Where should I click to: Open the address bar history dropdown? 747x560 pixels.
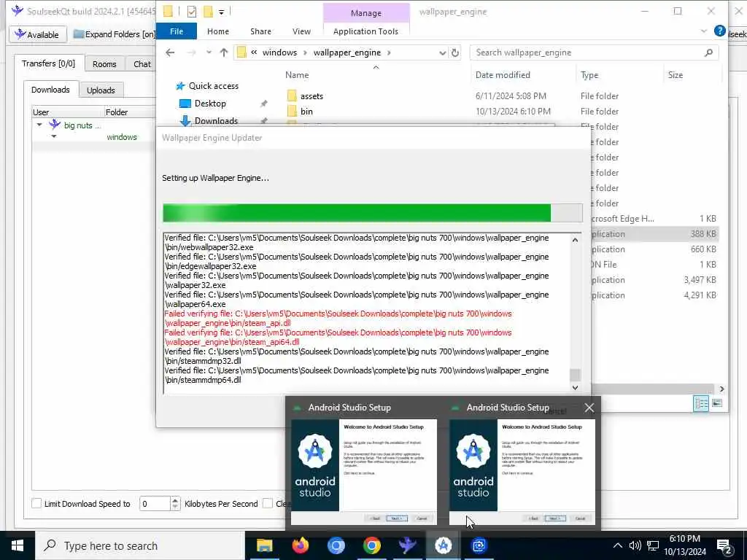click(442, 52)
